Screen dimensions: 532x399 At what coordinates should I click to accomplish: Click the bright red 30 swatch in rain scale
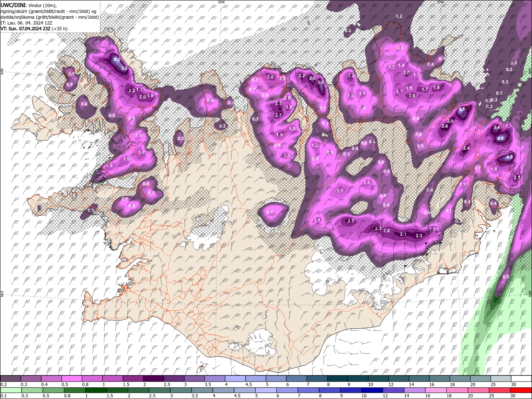pos(522,390)
